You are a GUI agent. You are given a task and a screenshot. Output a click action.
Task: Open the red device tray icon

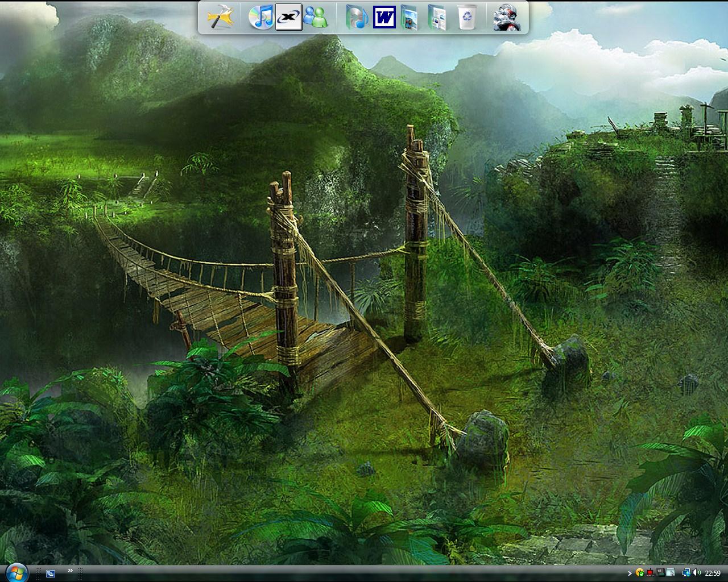coord(650,573)
